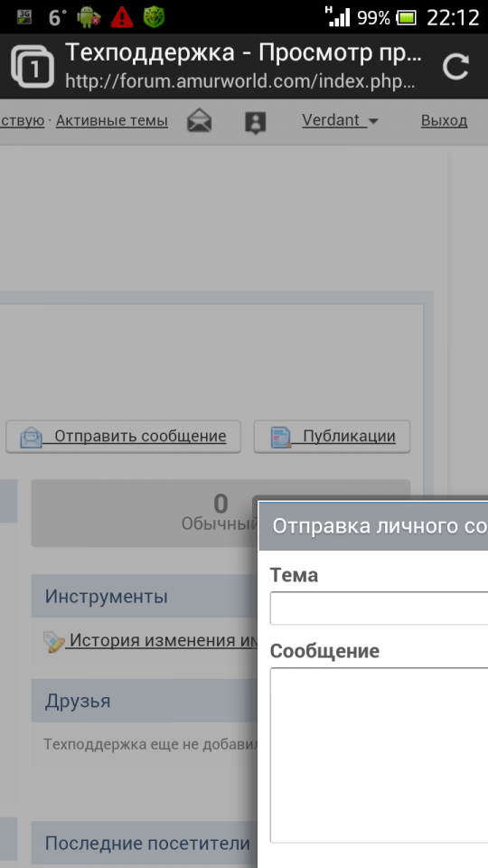Open История изменения имени link
The width and height of the screenshot is (488, 868).
point(164,640)
